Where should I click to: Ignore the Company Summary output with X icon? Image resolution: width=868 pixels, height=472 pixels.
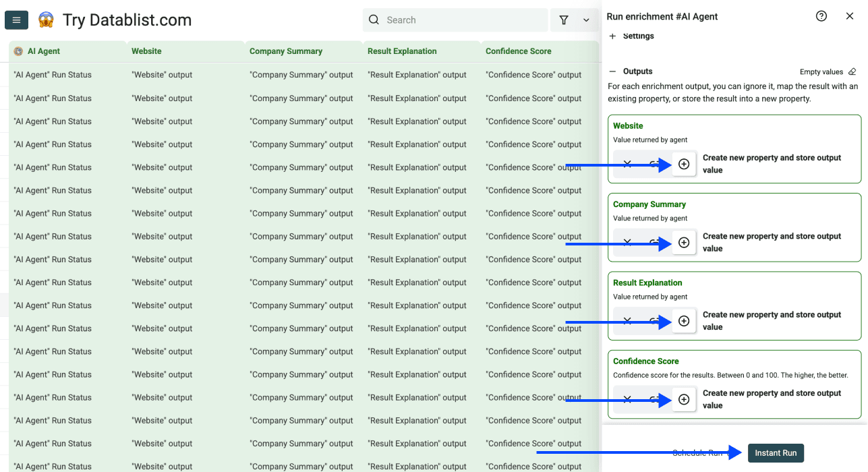(x=626, y=242)
